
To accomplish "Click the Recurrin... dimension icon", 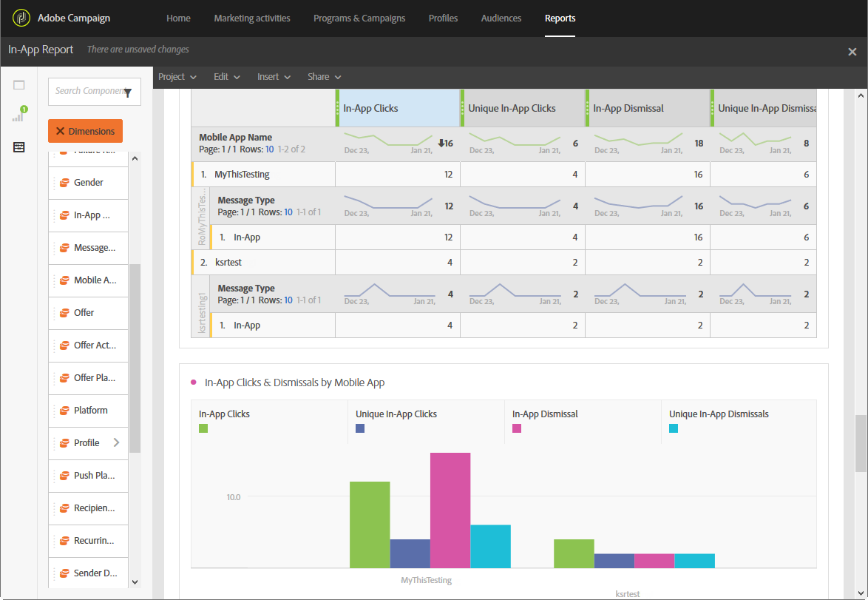I will [x=64, y=541].
